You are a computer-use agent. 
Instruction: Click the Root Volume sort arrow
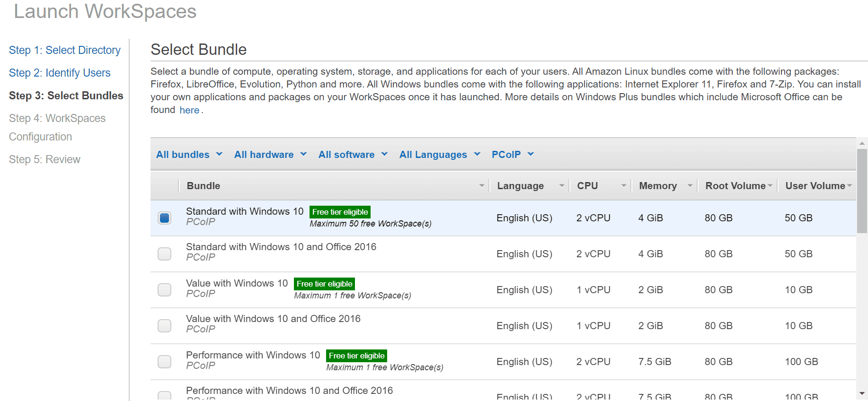pos(770,186)
